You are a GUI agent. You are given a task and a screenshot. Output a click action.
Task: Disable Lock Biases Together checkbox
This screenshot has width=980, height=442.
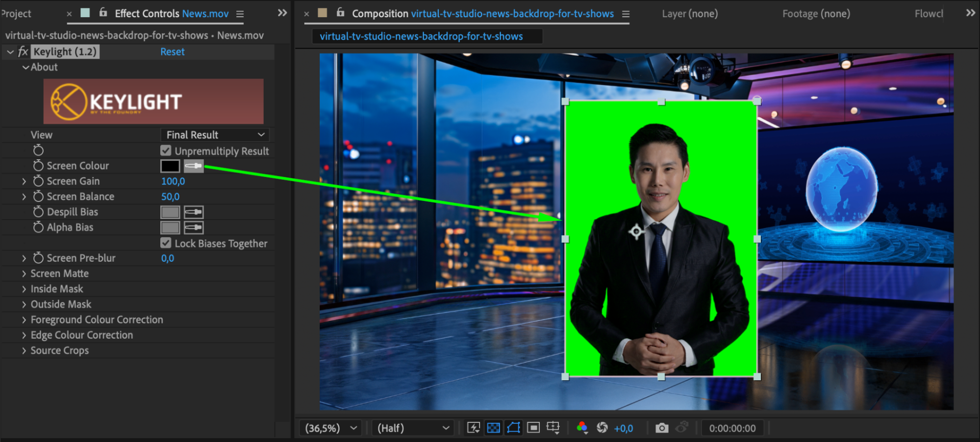point(166,243)
